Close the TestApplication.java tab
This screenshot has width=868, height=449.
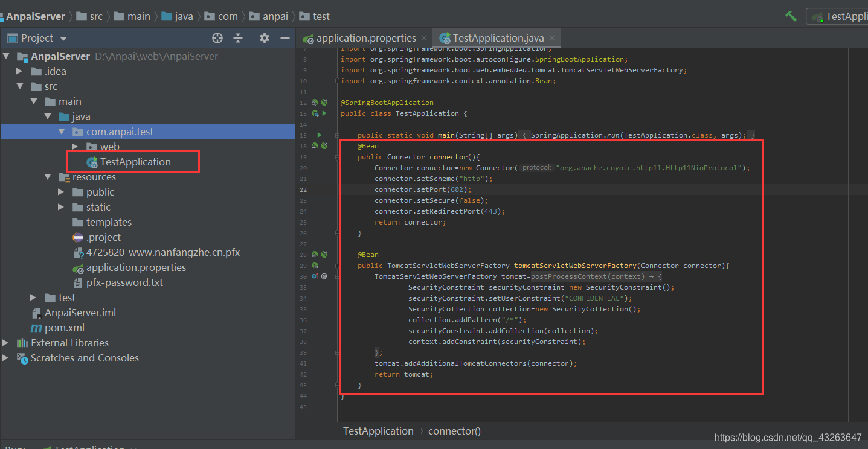pyautogui.click(x=552, y=39)
